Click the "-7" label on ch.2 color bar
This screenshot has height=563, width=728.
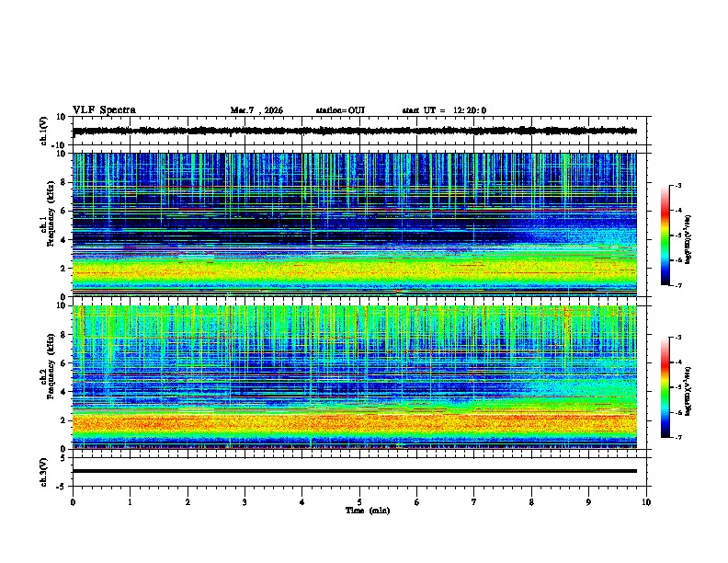pyautogui.click(x=678, y=437)
